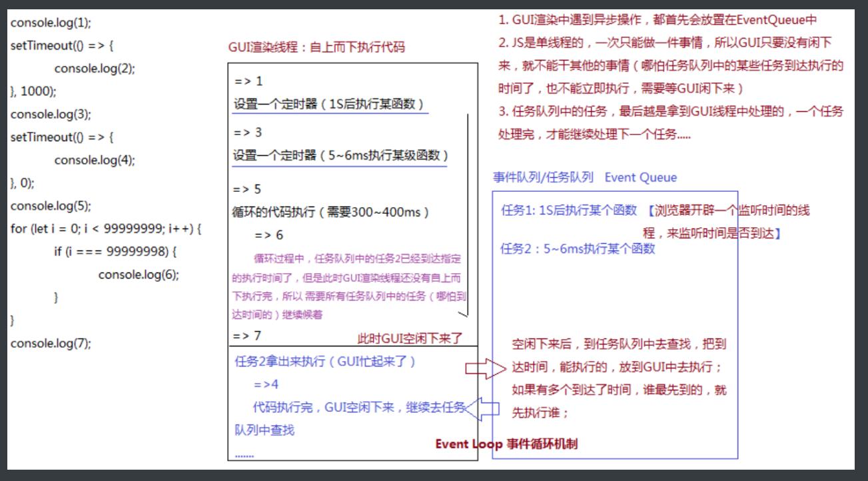Click the blue text '队列中查找'

[264, 430]
